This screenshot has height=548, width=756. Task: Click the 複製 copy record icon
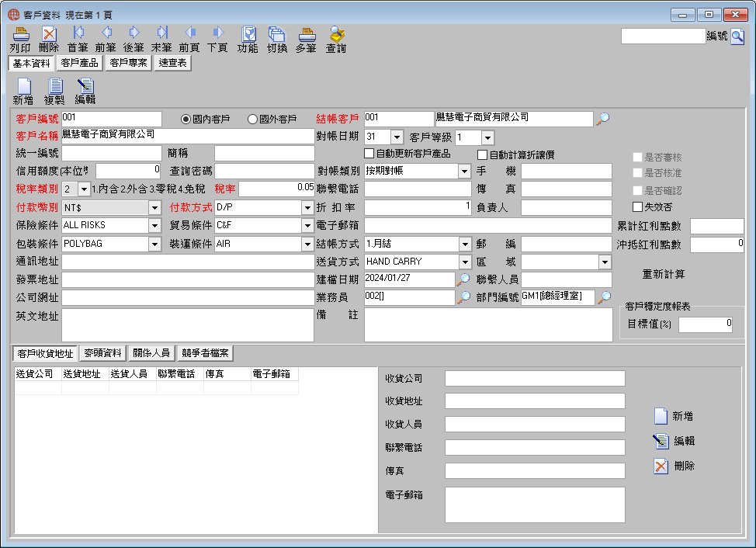[x=54, y=92]
